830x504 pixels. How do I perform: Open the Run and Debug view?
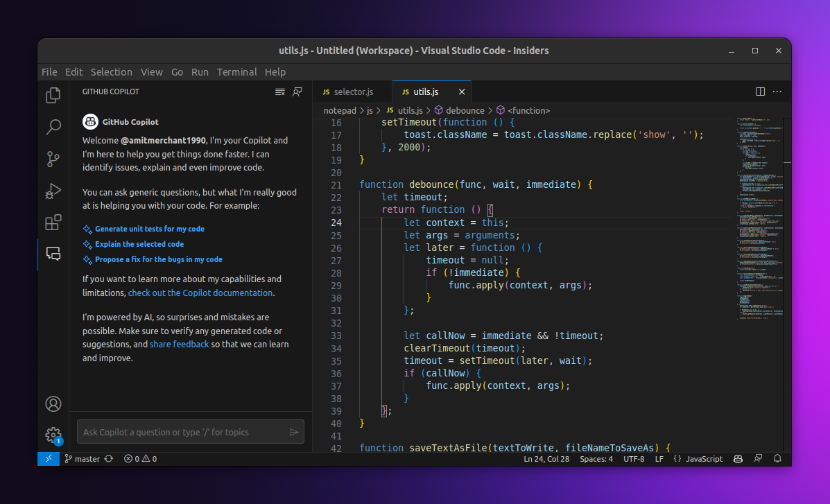[x=53, y=191]
